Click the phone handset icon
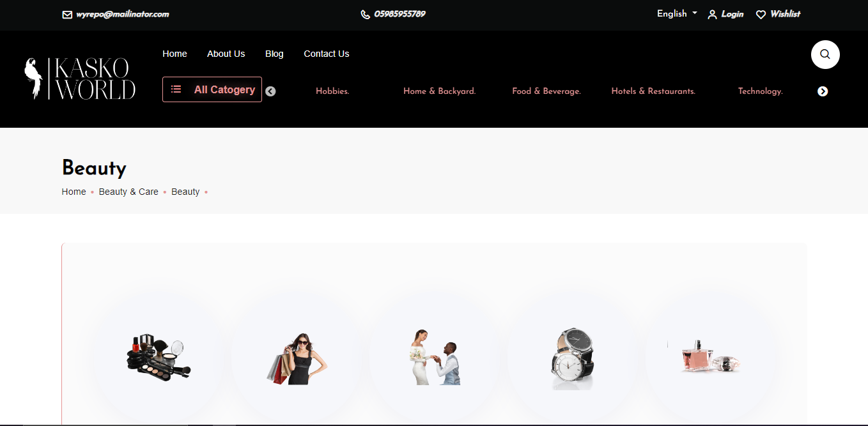Screen dimensions: 868x426 click(365, 15)
